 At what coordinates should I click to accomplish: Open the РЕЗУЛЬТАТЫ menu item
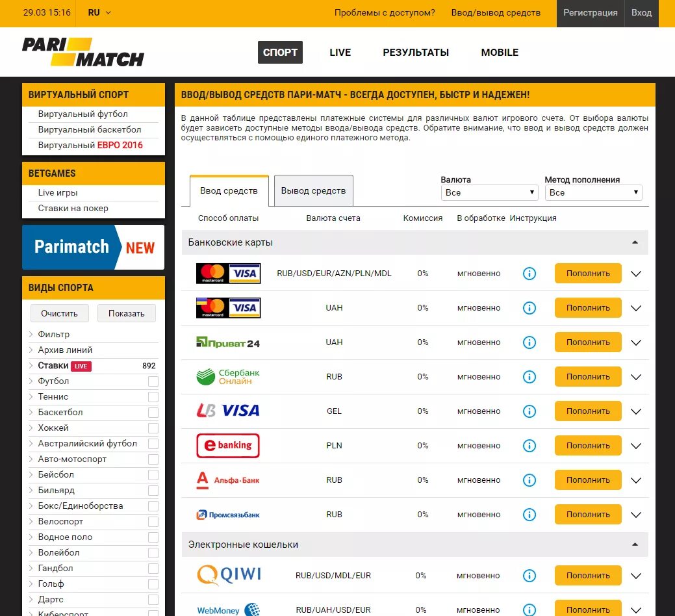click(416, 52)
